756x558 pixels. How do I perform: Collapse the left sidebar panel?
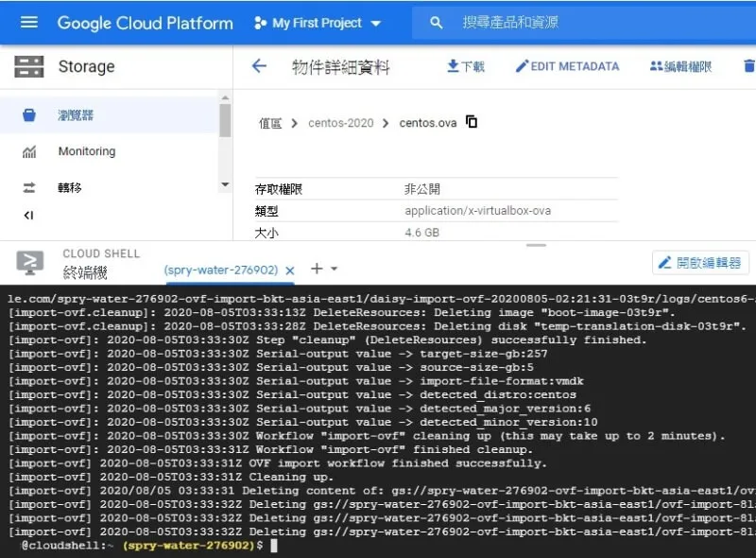tap(28, 216)
